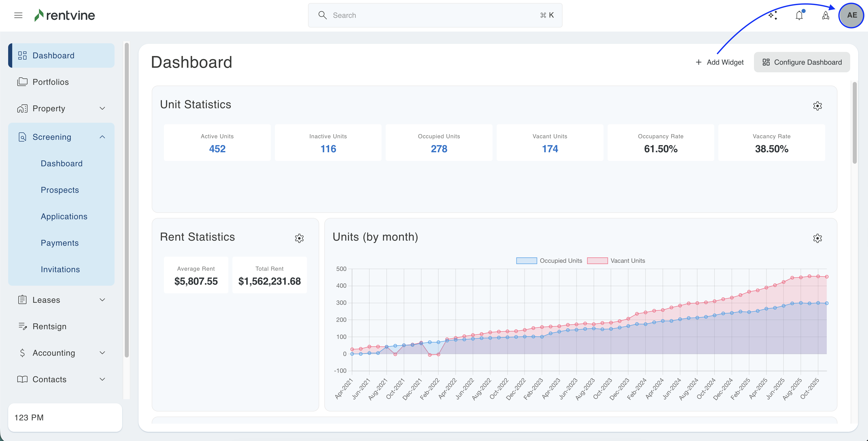Click the notification bell icon
Screen dimensions: 868x441
[x=799, y=15]
